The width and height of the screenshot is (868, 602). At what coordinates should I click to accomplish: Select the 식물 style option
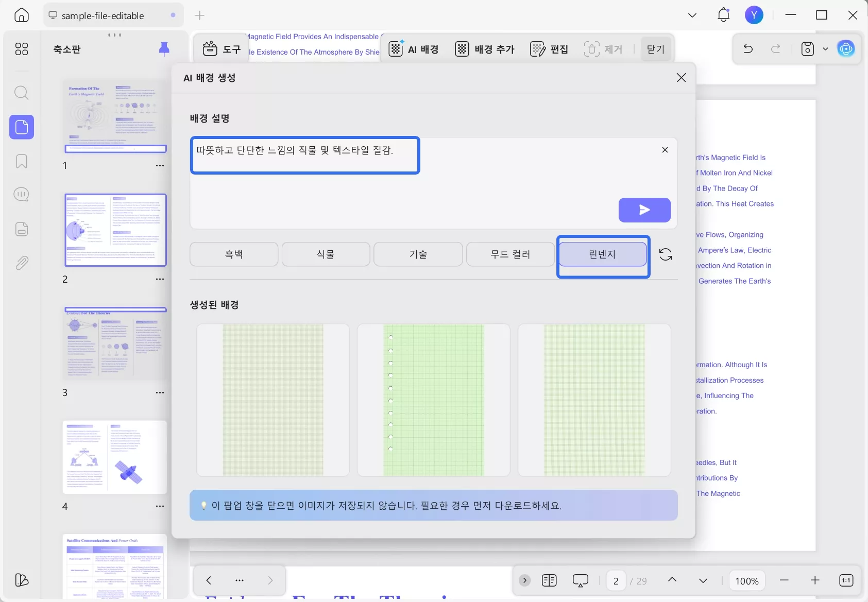[326, 254]
